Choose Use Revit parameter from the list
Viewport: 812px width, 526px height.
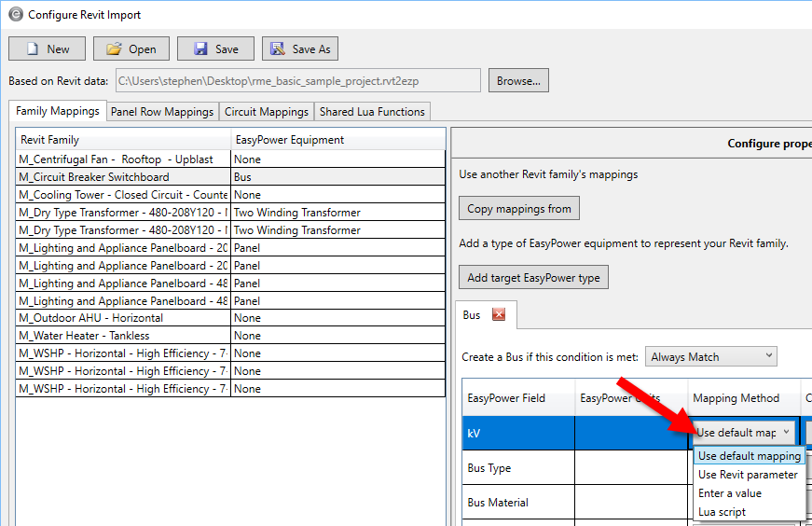(x=748, y=475)
